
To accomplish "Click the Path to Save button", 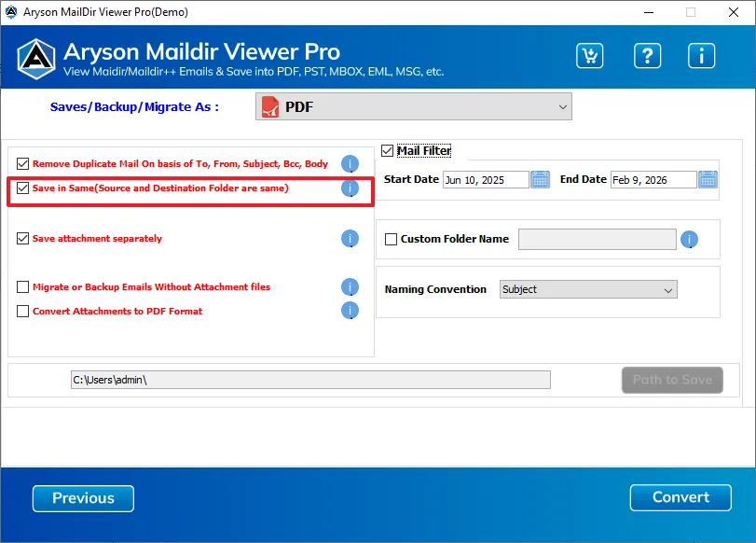I will click(x=673, y=381).
